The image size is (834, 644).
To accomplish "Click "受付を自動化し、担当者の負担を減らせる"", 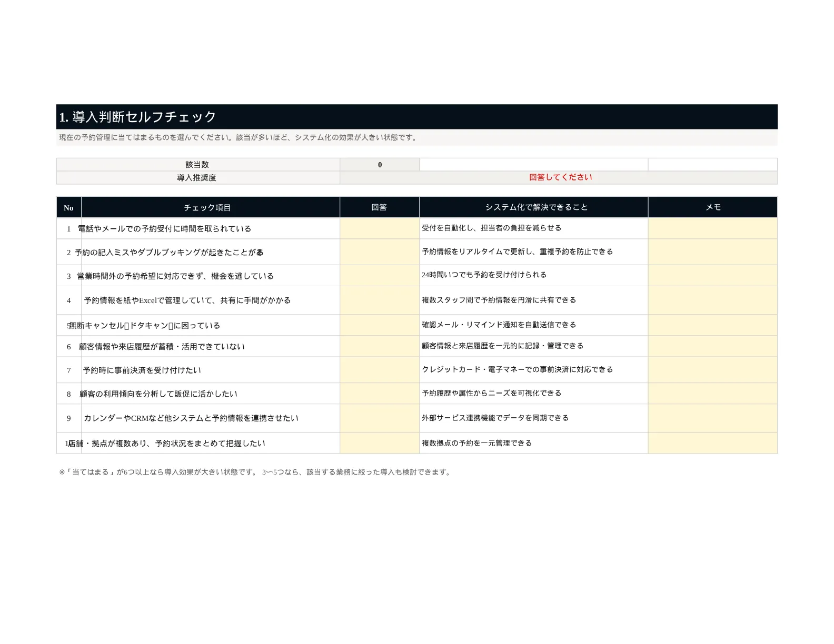I will pyautogui.click(x=491, y=228).
